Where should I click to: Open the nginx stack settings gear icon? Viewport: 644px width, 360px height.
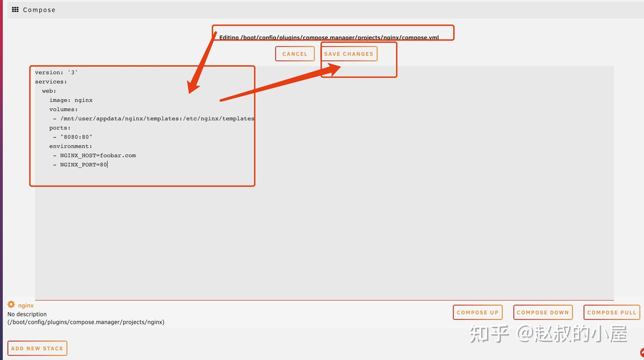click(11, 305)
